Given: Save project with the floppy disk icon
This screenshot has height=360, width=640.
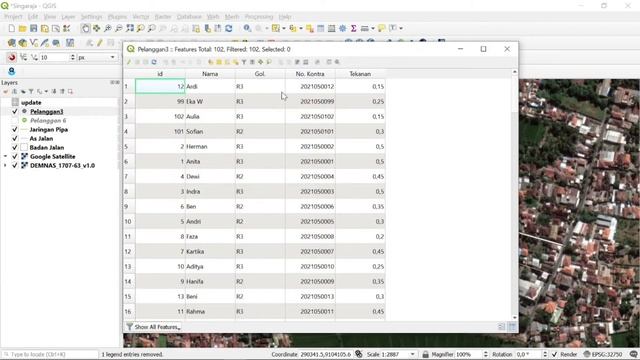Looking at the screenshot, I should click(x=33, y=28).
